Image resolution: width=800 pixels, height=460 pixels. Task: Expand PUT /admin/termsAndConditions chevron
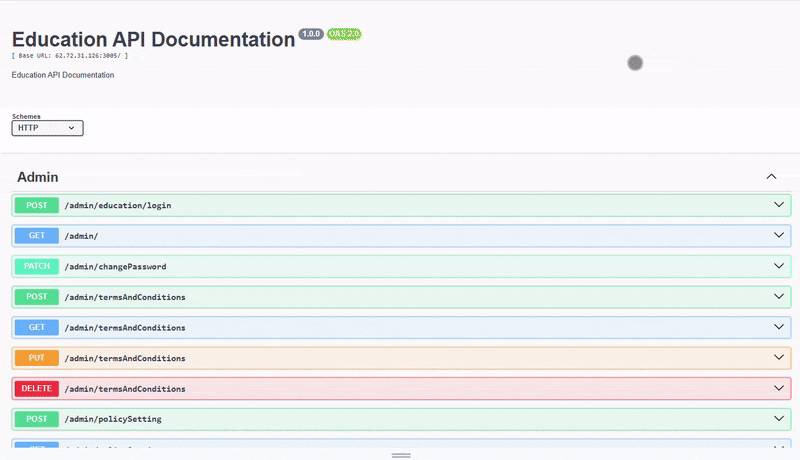tap(779, 357)
